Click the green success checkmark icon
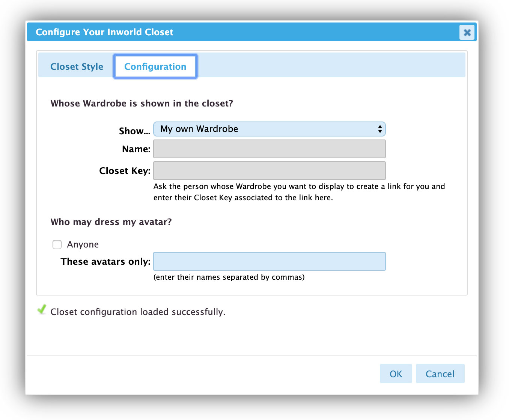Viewport: 509px width, 420px height. (x=42, y=310)
